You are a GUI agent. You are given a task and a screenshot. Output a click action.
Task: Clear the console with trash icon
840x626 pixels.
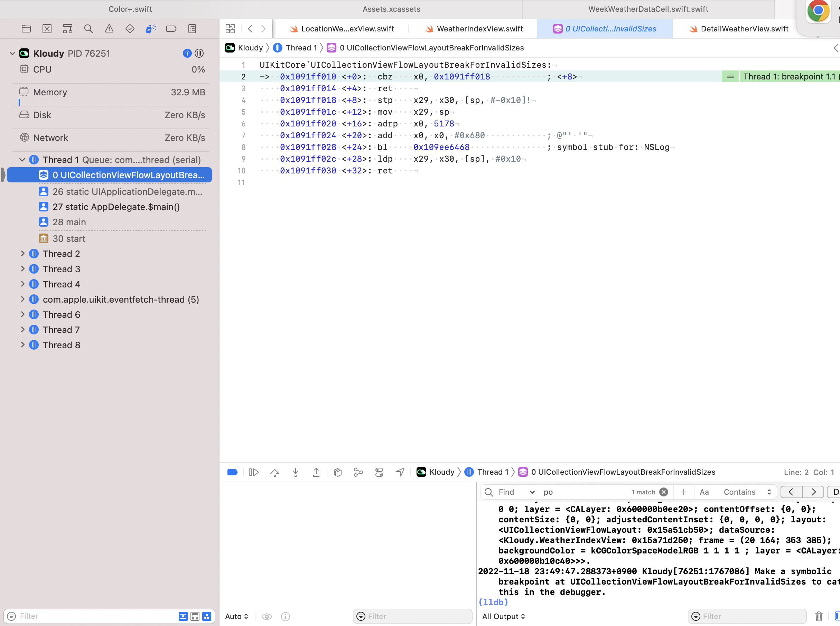click(x=819, y=616)
